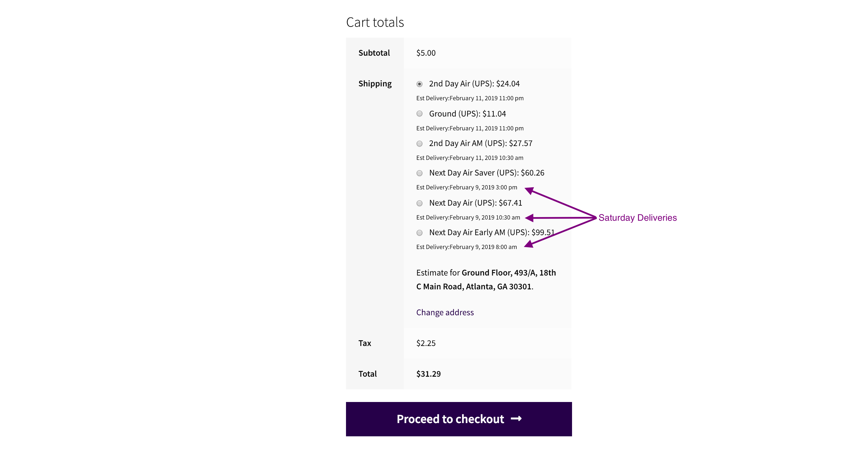The height and width of the screenshot is (458, 868).
Task: Pick Next Day Air Saver radio option
Action: point(420,173)
